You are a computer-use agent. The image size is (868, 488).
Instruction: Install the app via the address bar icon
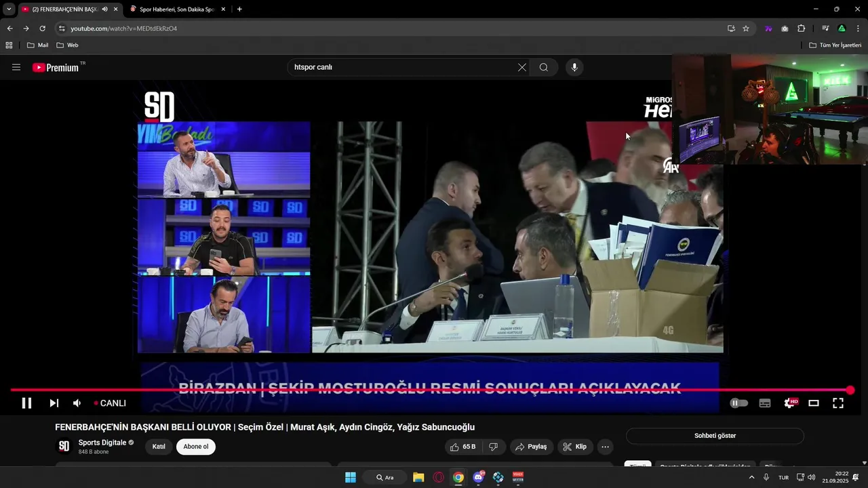[x=731, y=28]
